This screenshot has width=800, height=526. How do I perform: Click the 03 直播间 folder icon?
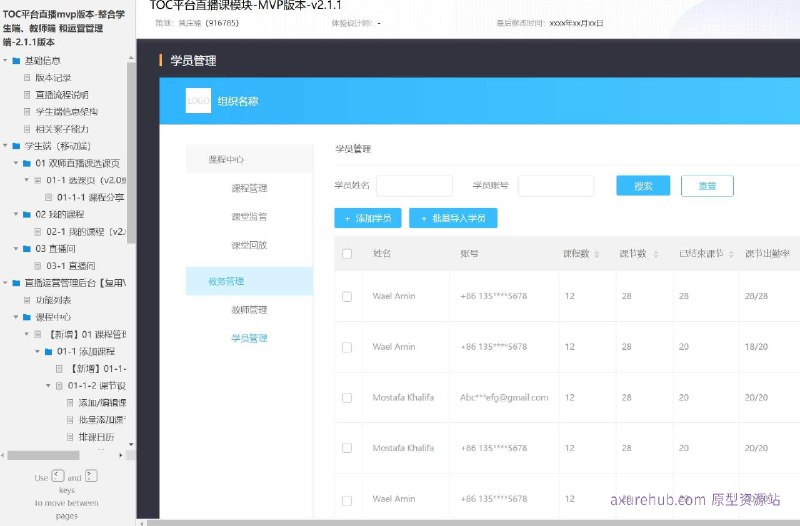tap(27, 248)
